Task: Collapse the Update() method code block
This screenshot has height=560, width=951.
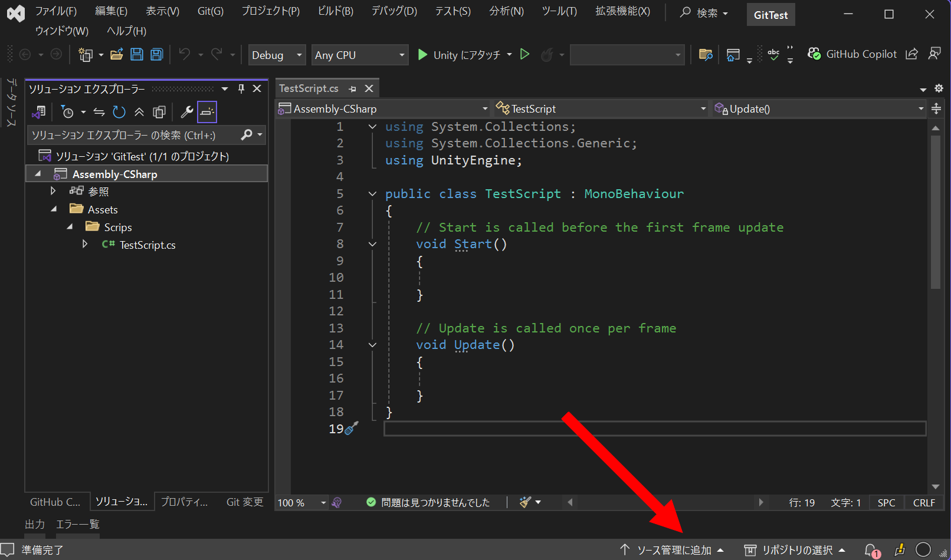Action: click(372, 345)
